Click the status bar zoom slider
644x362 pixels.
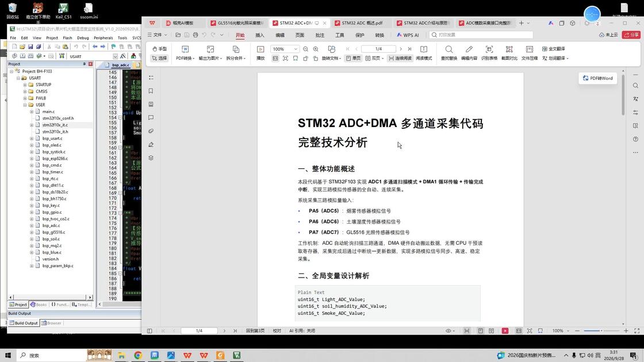point(600,331)
